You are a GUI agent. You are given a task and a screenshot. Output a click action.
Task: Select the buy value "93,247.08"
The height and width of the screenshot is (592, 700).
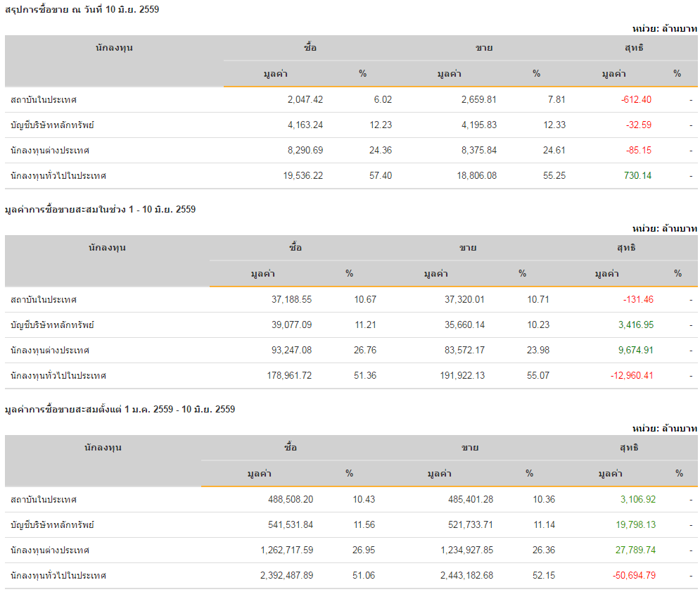(291, 351)
